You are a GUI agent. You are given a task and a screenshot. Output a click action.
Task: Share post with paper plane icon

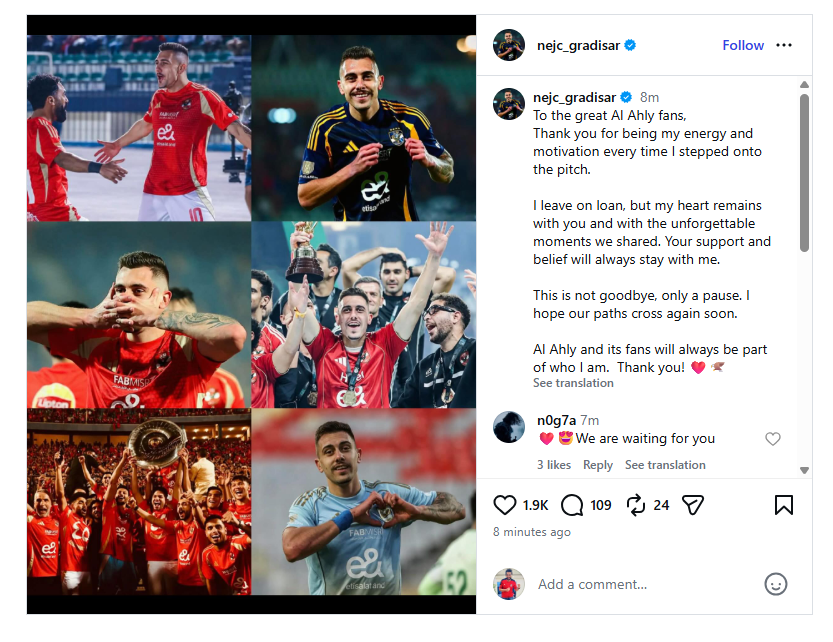pyautogui.click(x=693, y=505)
